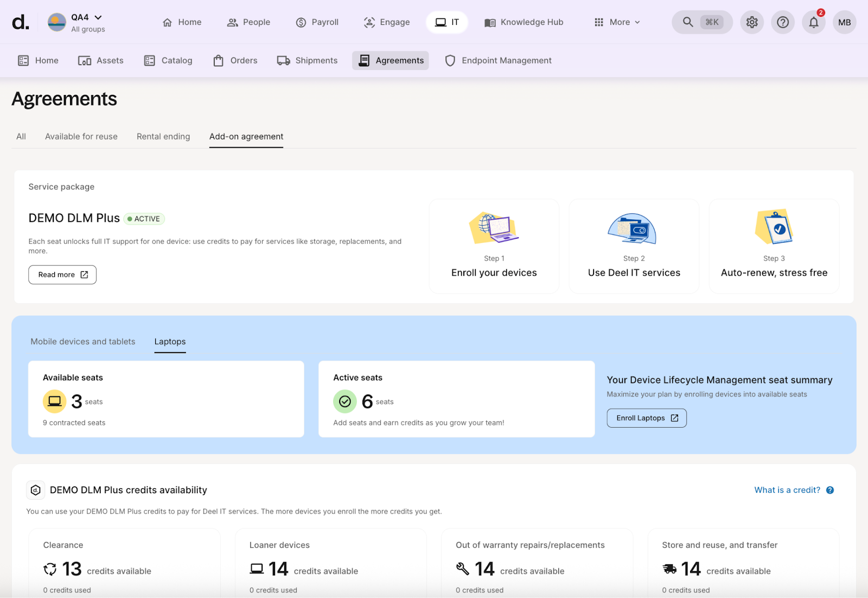The width and height of the screenshot is (868, 598).
Task: Open the settings gear icon
Action: [x=752, y=22]
